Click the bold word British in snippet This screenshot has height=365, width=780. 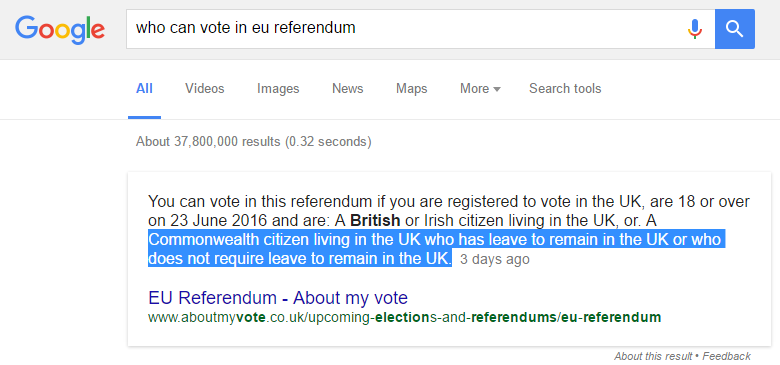coord(375,220)
